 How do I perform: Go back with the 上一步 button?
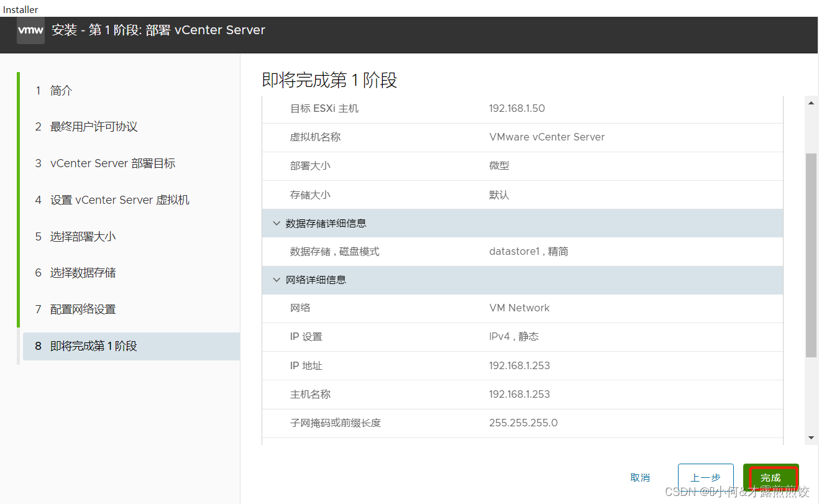click(x=705, y=477)
